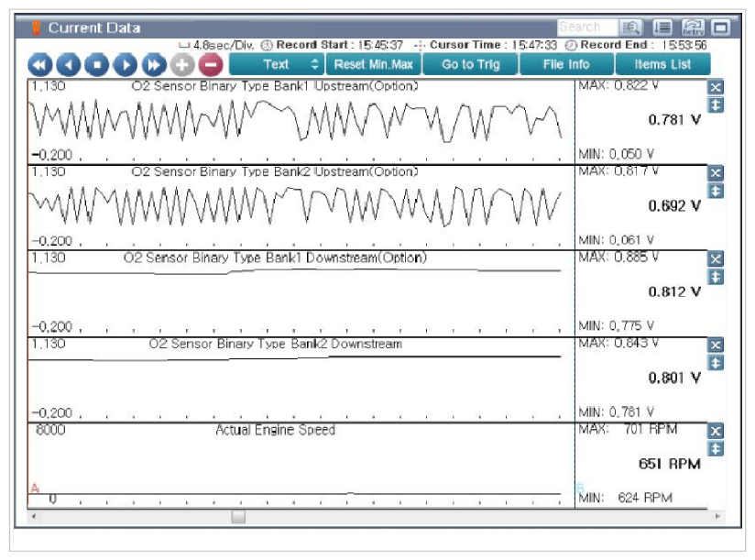Click the search magnifier icon
Viewport: 755px width, 560px height.
(x=630, y=27)
